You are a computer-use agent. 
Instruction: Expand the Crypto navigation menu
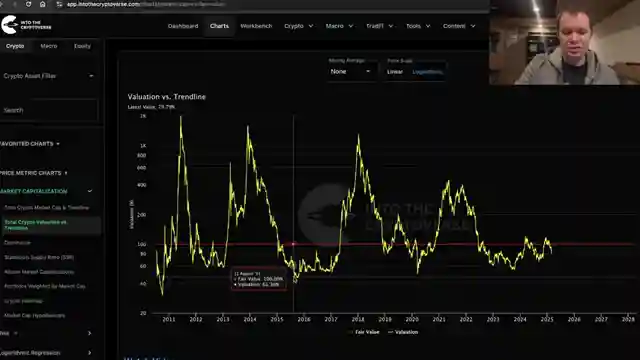(x=299, y=26)
